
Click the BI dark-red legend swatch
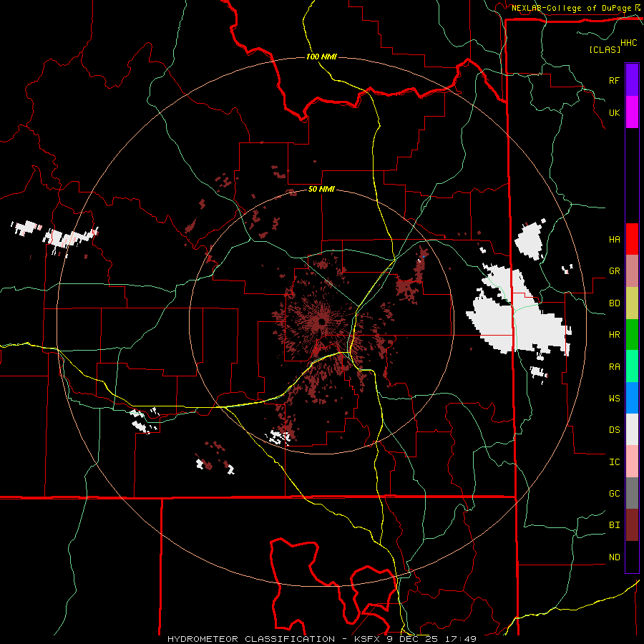click(632, 525)
